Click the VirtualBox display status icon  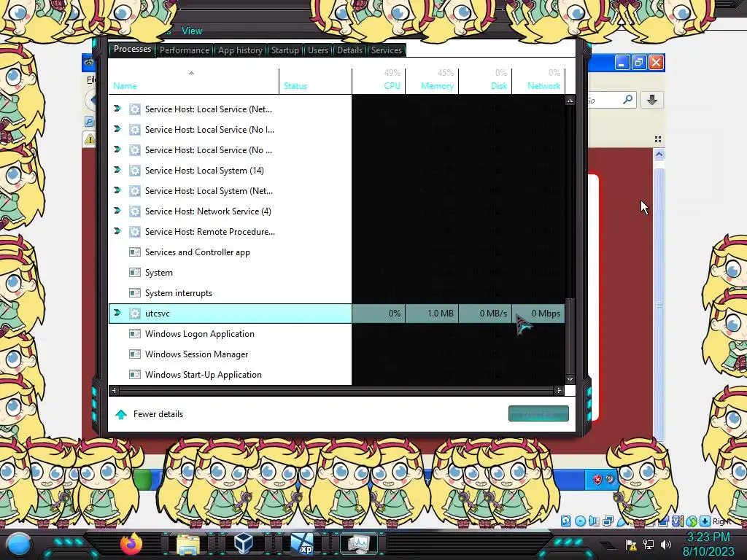tap(608, 521)
